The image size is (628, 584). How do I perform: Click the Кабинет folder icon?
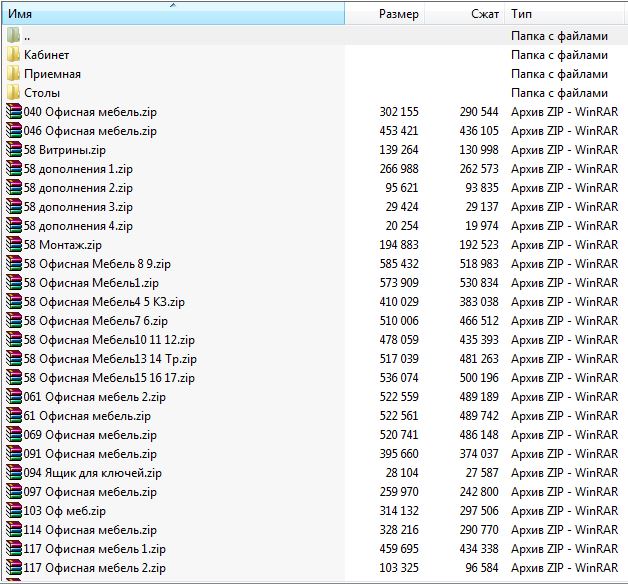click(x=13, y=54)
